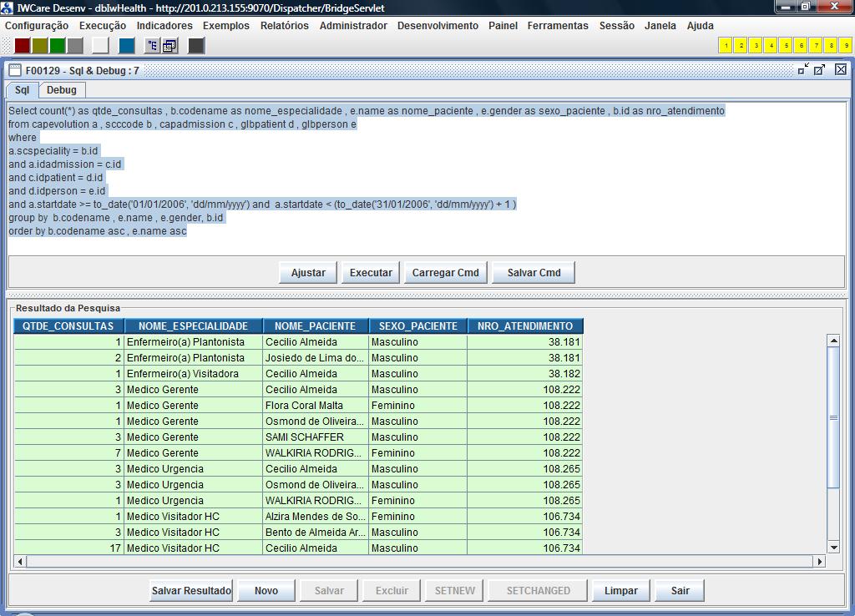This screenshot has width=855, height=616.
Task: Click the white square toolbar button
Action: click(100, 46)
